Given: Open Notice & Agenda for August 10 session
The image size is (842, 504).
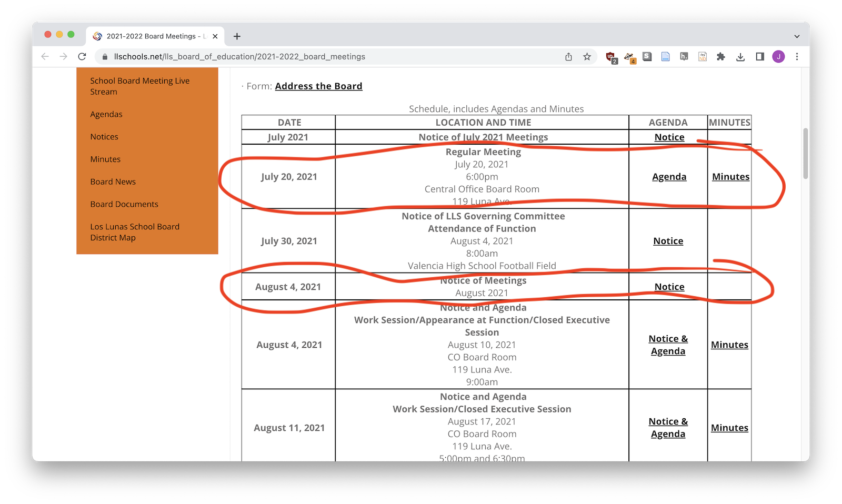Looking at the screenshot, I should click(x=668, y=345).
